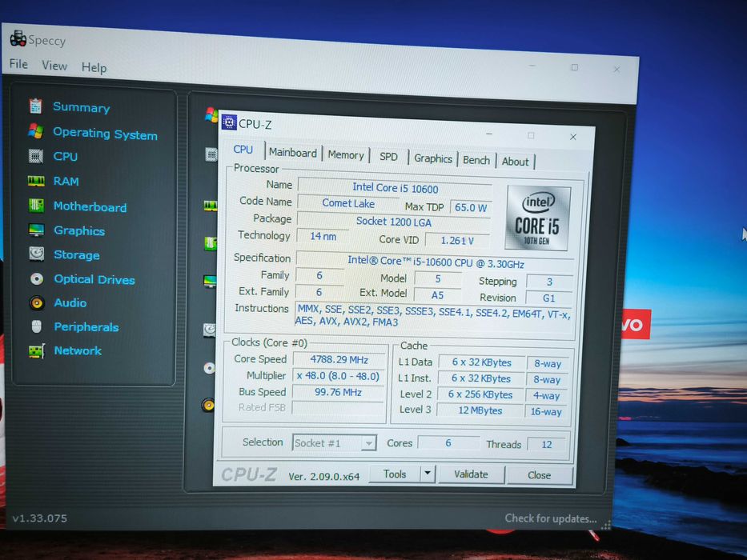Screen dimensions: 747x560
Task: Click the Validate button in CPU-Z
Action: pyautogui.click(x=471, y=474)
